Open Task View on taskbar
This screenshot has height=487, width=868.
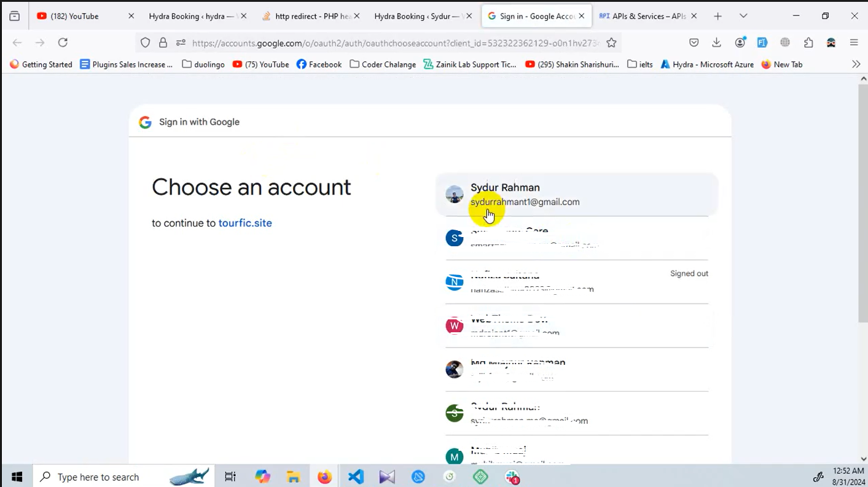point(230,477)
